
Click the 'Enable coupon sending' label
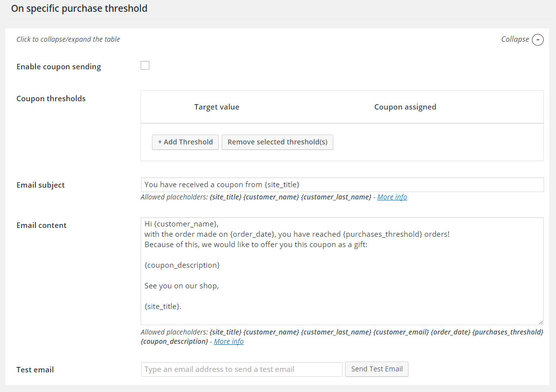[x=59, y=67]
